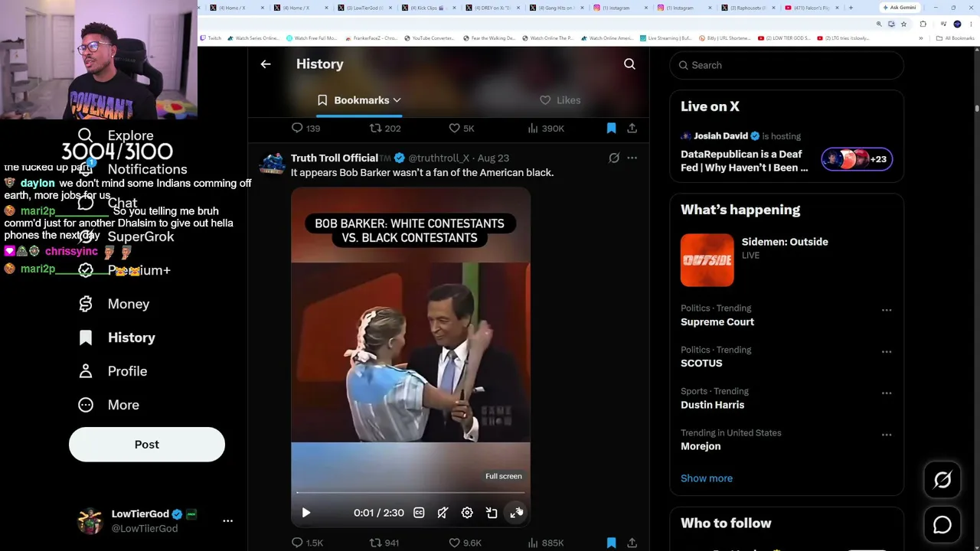Image resolution: width=980 pixels, height=551 pixels.
Task: Open Sidemen: Outside live event
Action: click(786, 259)
